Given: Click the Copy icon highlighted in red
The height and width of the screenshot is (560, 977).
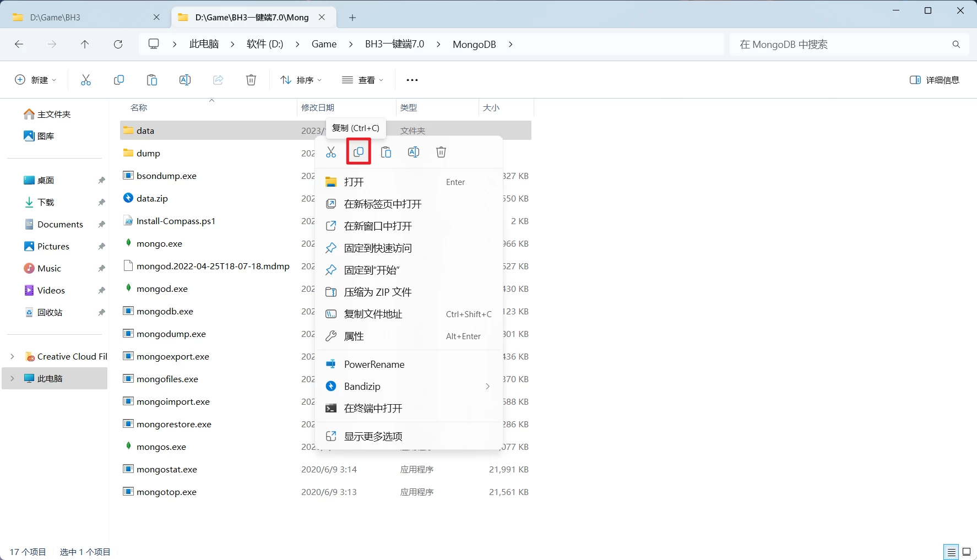Looking at the screenshot, I should pos(358,152).
